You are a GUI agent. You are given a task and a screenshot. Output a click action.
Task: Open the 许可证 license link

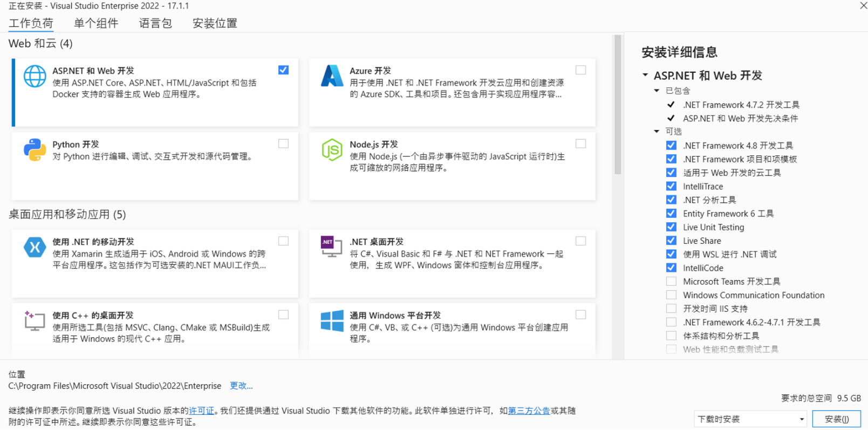point(201,411)
